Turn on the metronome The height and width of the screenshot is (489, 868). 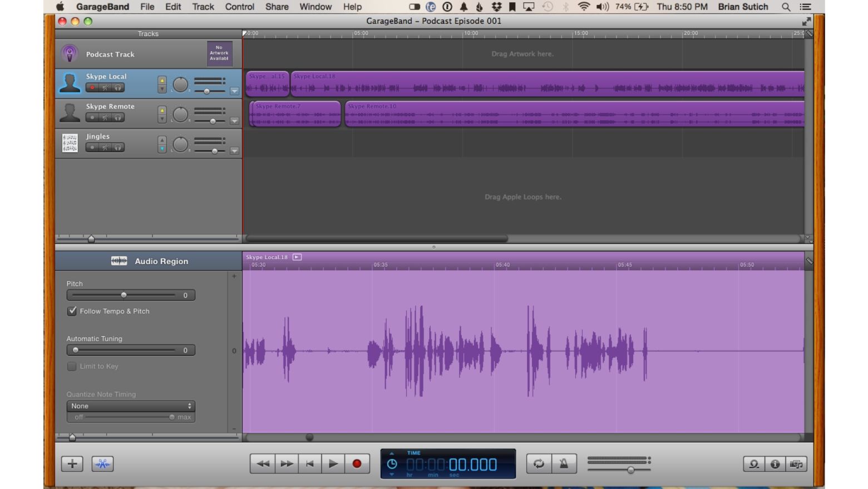tap(564, 464)
